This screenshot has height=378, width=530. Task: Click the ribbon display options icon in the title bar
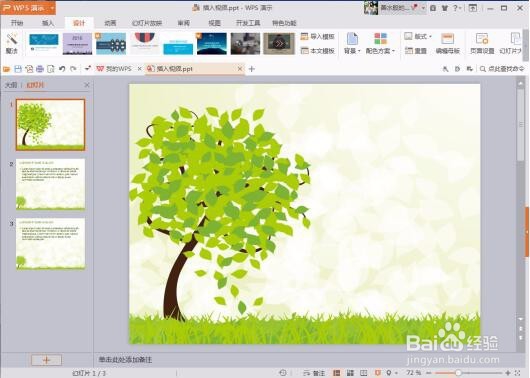473,8
